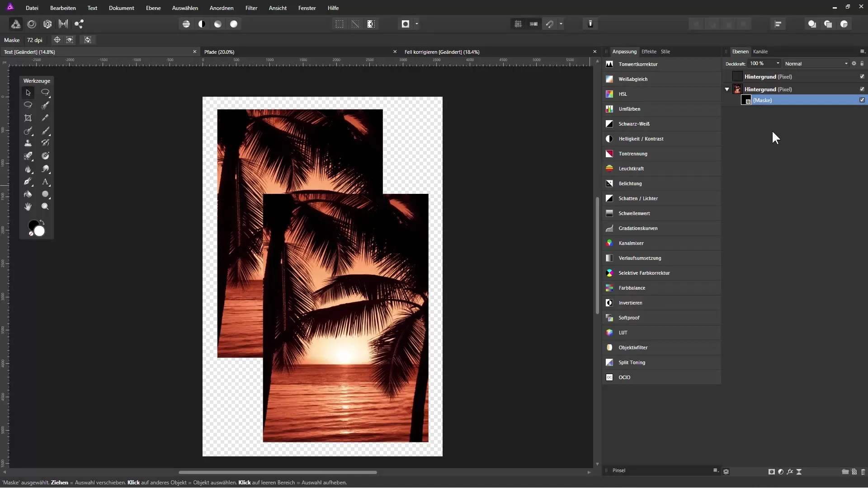Click the white background color swatch
This screenshot has width=868, height=488.
(x=40, y=231)
